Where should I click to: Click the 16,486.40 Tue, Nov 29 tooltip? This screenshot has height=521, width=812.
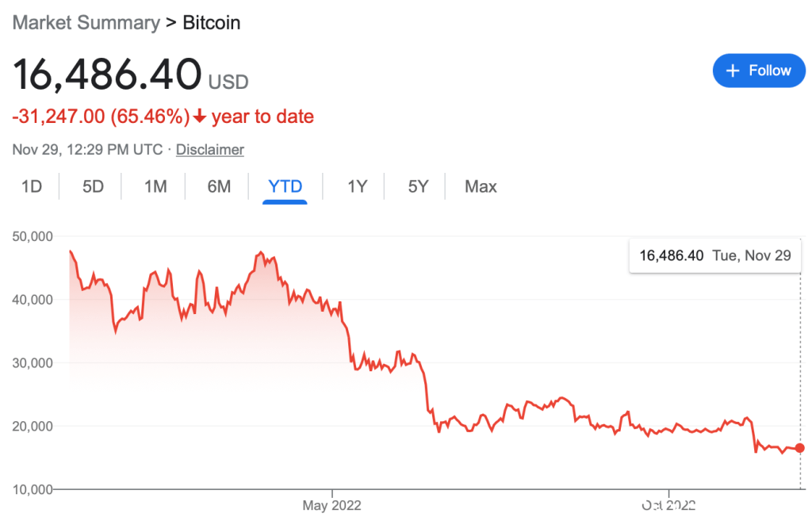tap(714, 255)
